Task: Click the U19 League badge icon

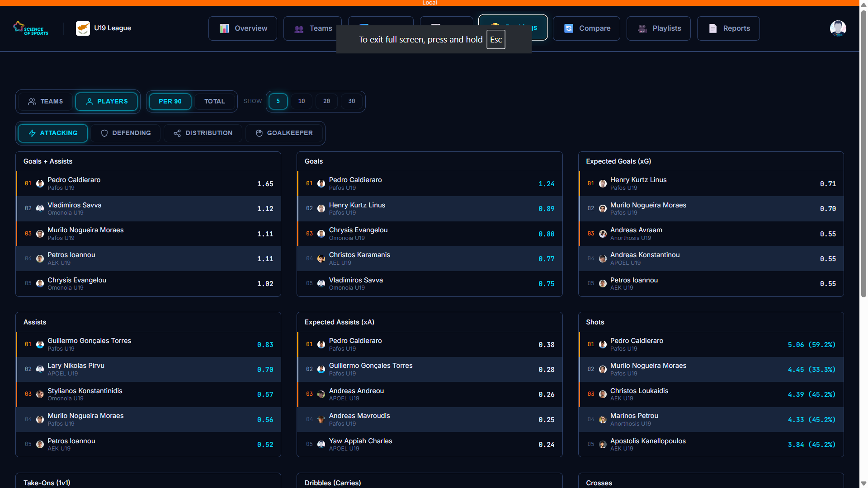Action: (x=83, y=28)
